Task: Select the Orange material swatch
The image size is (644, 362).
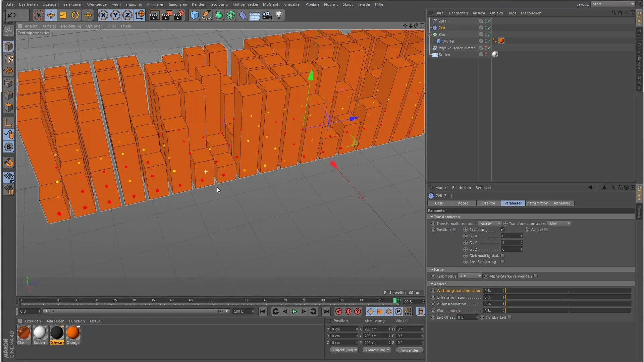Action: [x=73, y=333]
